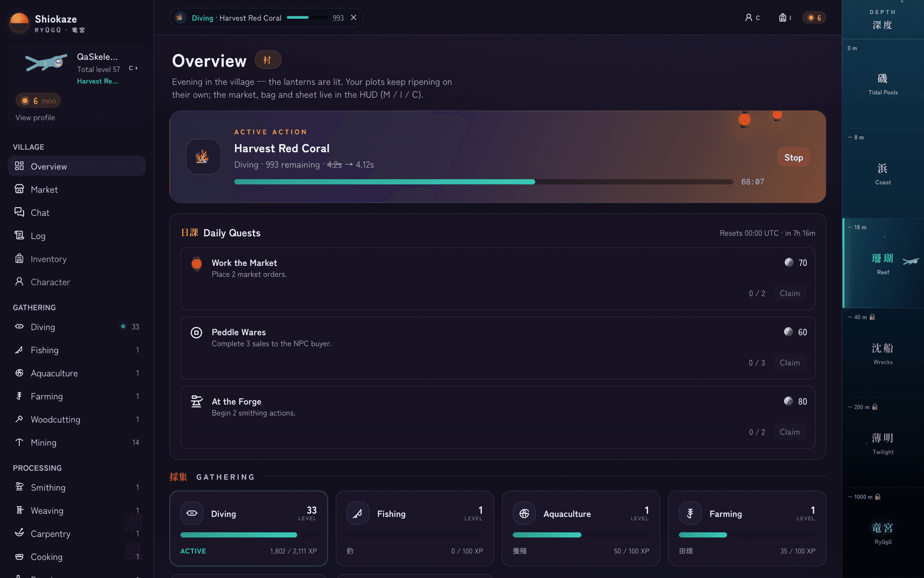The image size is (924, 578).
Task: Click the '68:07' timer text
Action: tap(753, 182)
